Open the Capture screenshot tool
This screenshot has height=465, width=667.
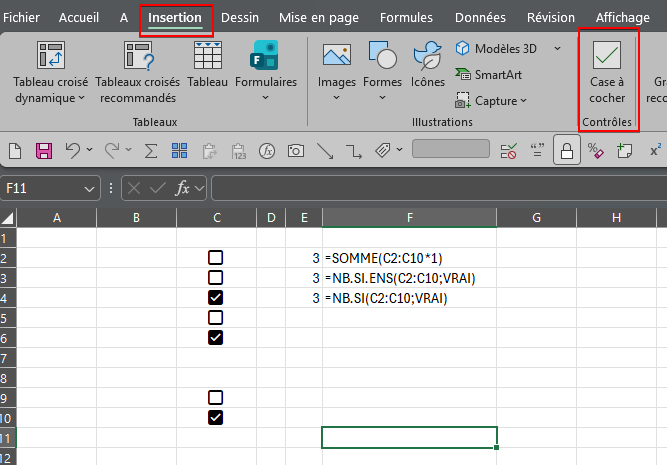click(491, 101)
